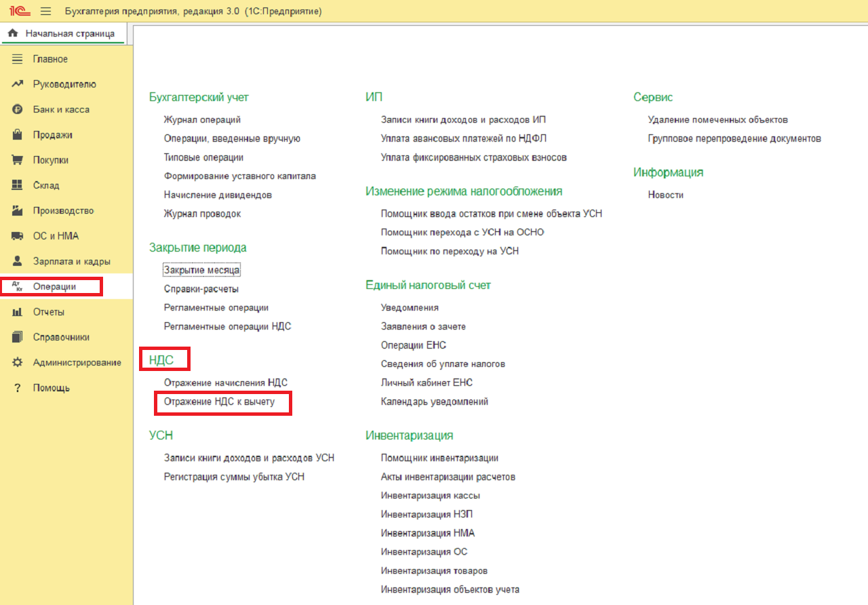Open Формирование уставного капитала
Image resolution: width=868 pixels, height=605 pixels.
coord(240,176)
